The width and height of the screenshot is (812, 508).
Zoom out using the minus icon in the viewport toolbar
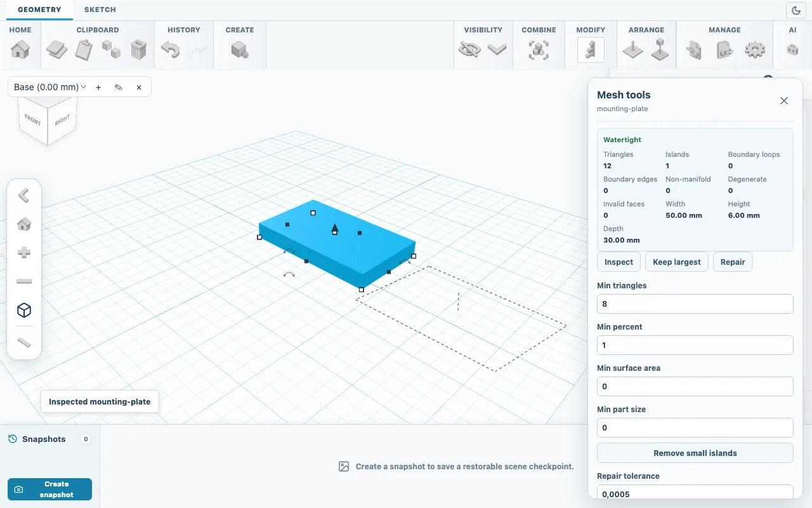(24, 281)
